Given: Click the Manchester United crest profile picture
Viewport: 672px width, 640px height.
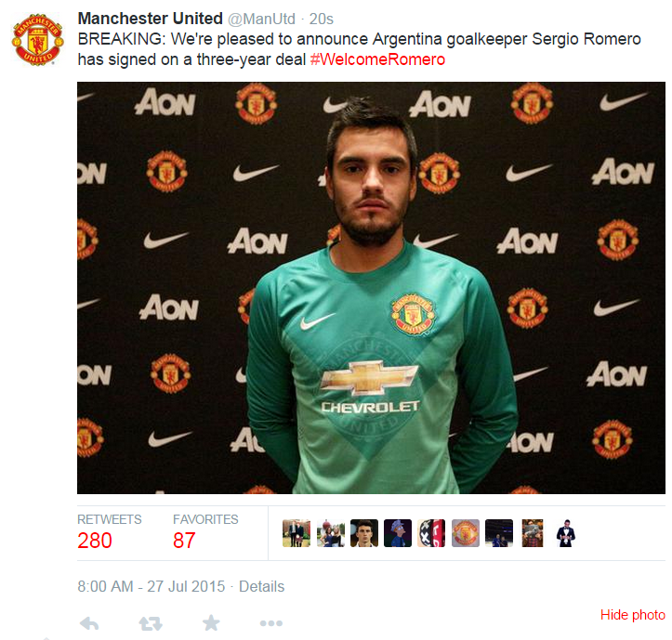Looking at the screenshot, I should [x=38, y=39].
